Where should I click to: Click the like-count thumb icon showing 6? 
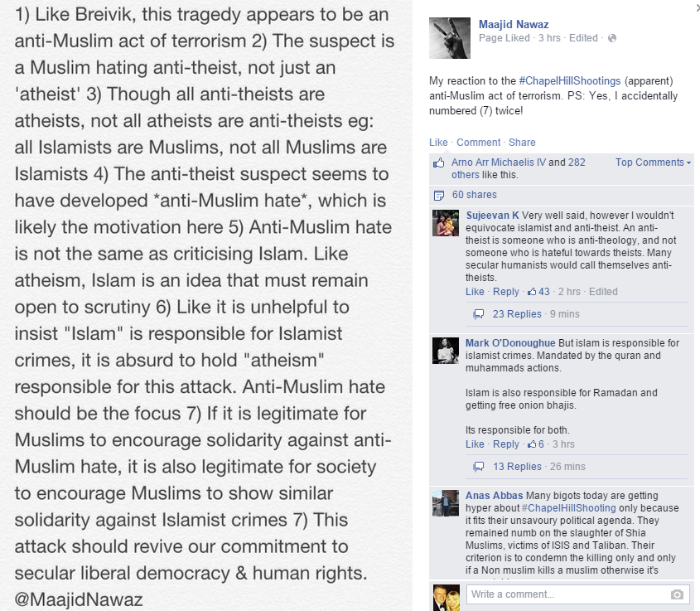pyautogui.click(x=532, y=444)
